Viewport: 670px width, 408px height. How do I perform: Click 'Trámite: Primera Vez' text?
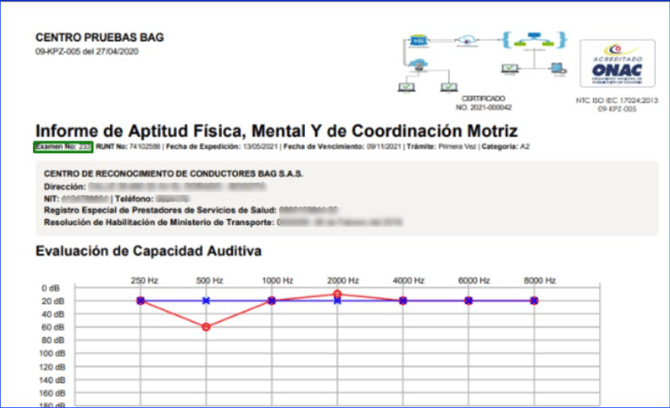pyautogui.click(x=441, y=147)
